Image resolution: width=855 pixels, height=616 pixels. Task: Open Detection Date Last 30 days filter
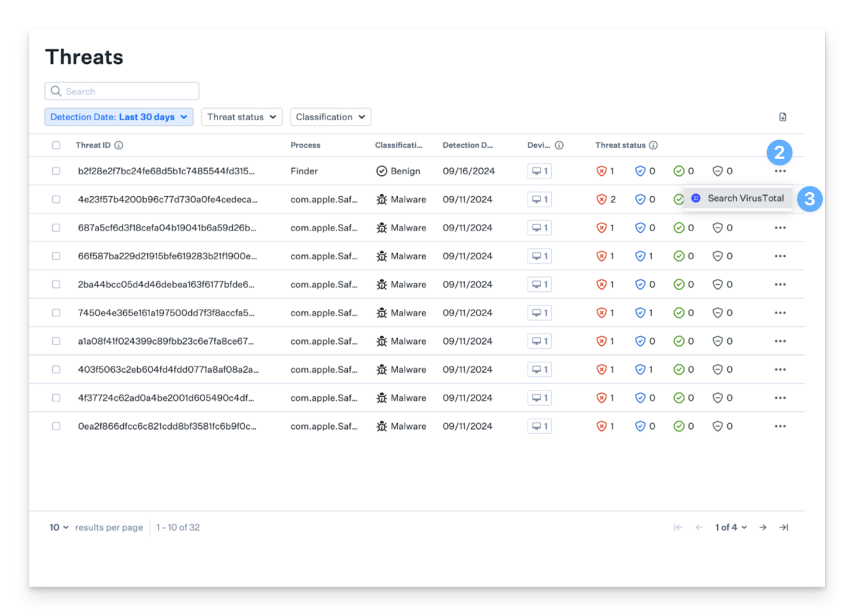[119, 117]
